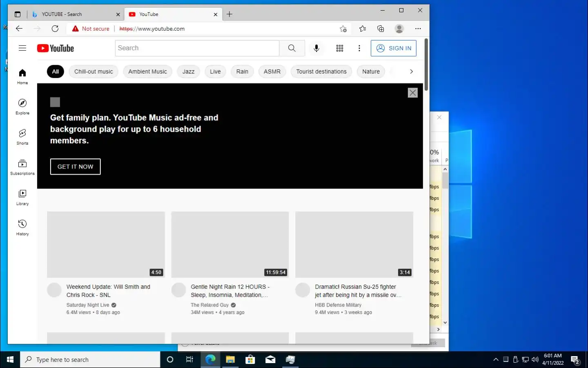The image size is (588, 368).
Task: Open the tab actions menu icon
Action: [17, 14]
